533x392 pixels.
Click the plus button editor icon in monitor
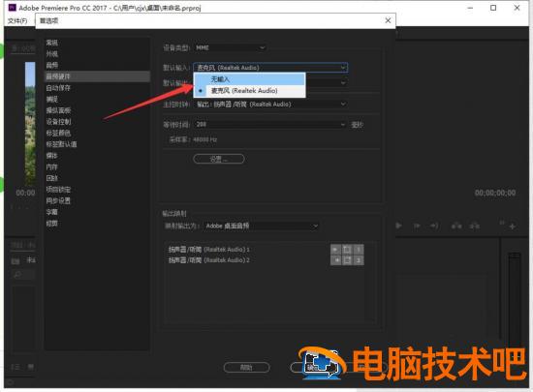point(513,226)
